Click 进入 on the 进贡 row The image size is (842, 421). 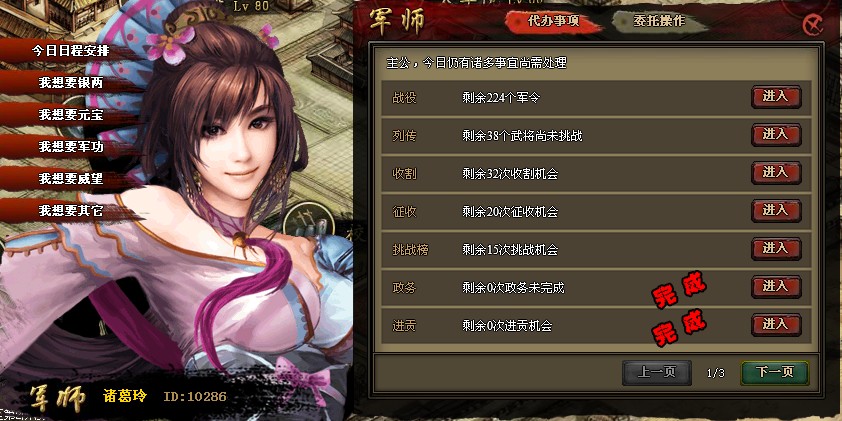tap(776, 325)
